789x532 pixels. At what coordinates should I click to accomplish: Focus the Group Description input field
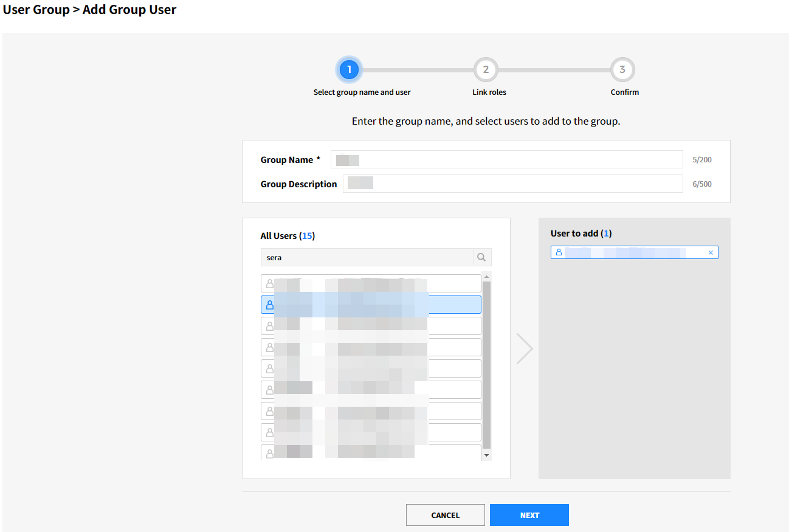(x=512, y=184)
